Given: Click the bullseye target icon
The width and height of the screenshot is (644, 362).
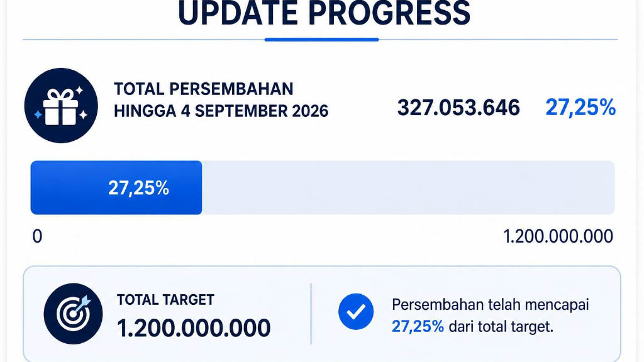Looking at the screenshot, I should coord(73,314).
